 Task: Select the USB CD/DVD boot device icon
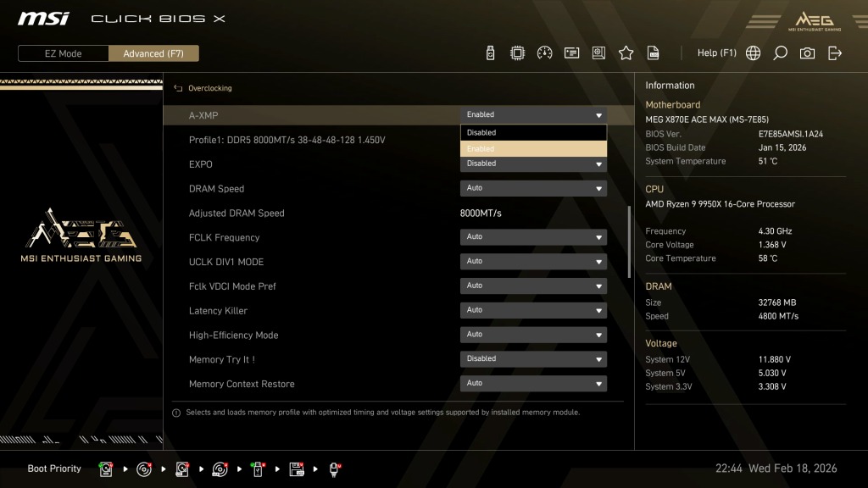[220, 469]
